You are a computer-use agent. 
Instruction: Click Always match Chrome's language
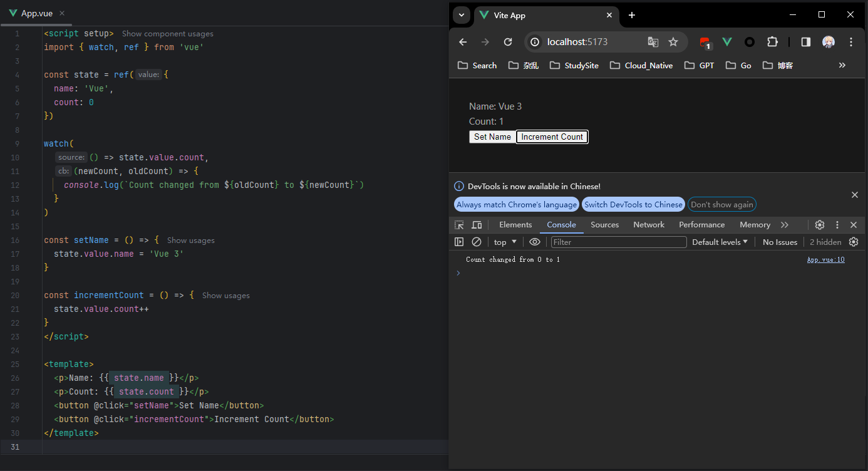click(517, 204)
